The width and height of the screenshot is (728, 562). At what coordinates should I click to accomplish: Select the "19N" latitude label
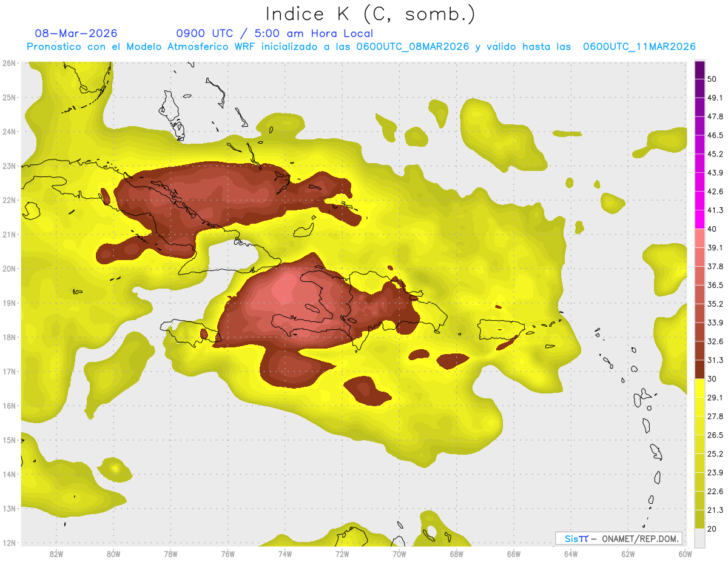point(9,303)
